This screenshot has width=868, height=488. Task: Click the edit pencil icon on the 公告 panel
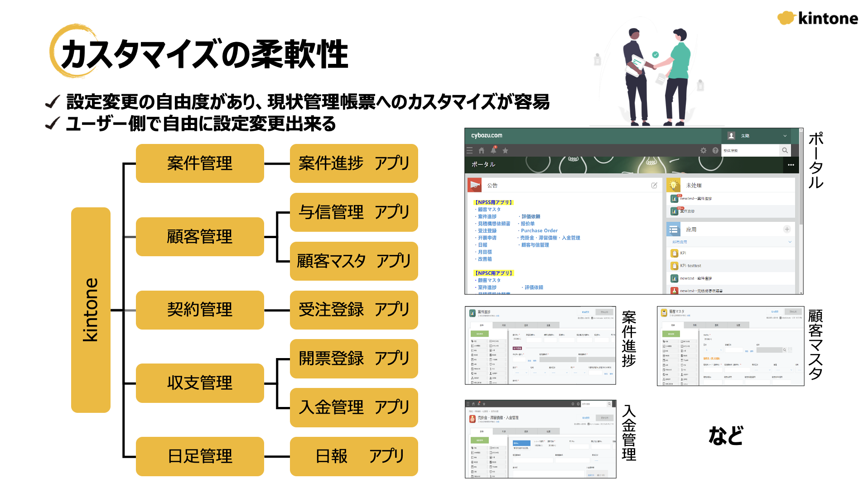[x=654, y=185]
